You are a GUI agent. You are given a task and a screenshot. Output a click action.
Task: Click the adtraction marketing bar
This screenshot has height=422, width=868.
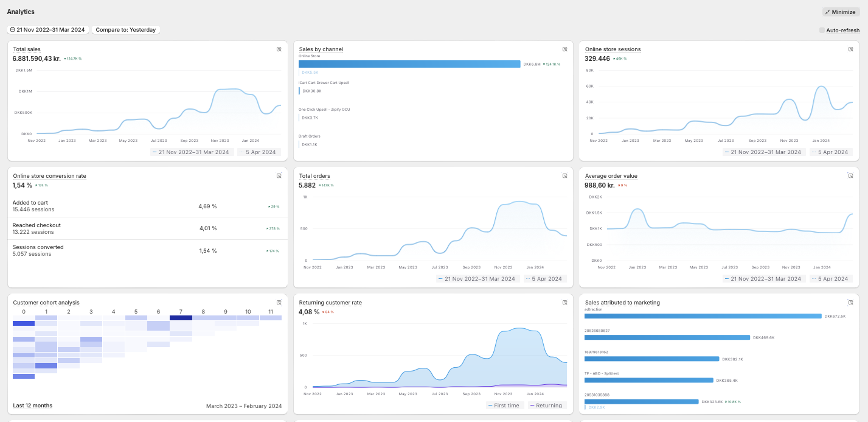coord(703,316)
